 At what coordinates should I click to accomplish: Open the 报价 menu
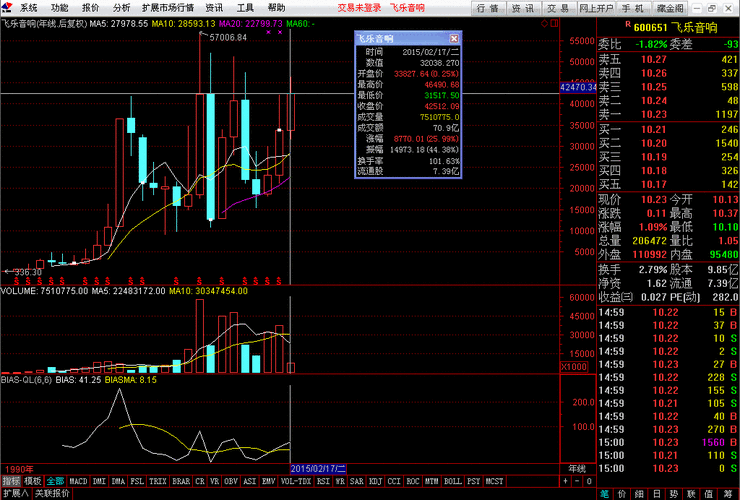(91, 8)
